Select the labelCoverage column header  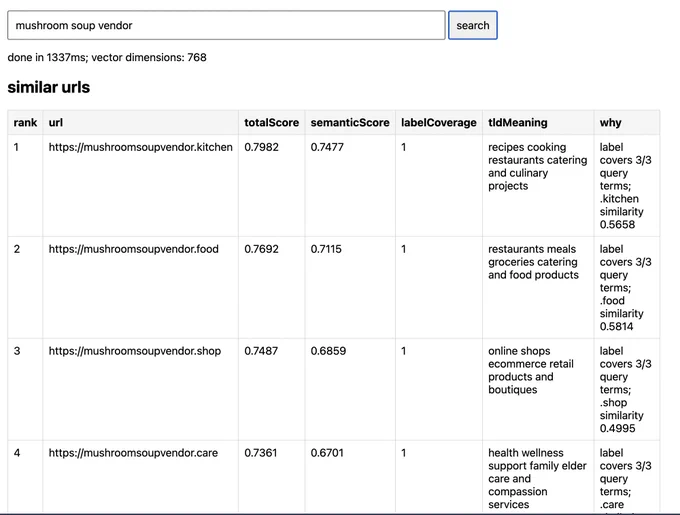tap(439, 123)
